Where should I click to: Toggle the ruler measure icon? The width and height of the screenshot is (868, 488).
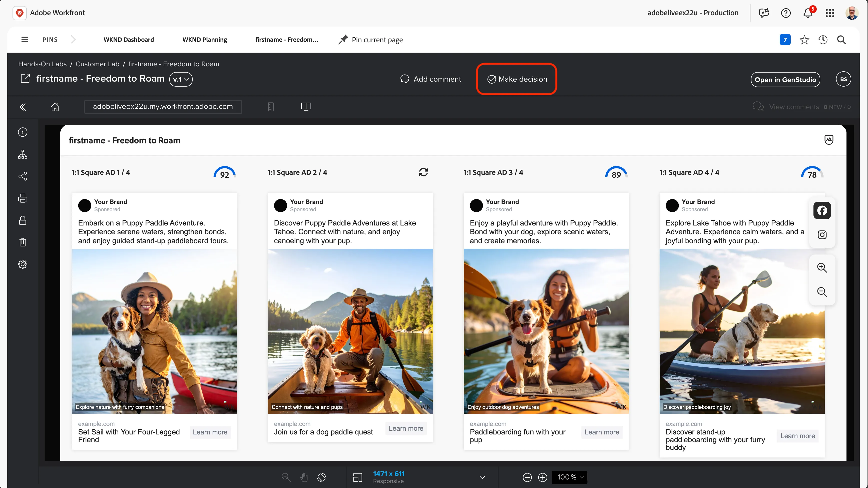271,107
